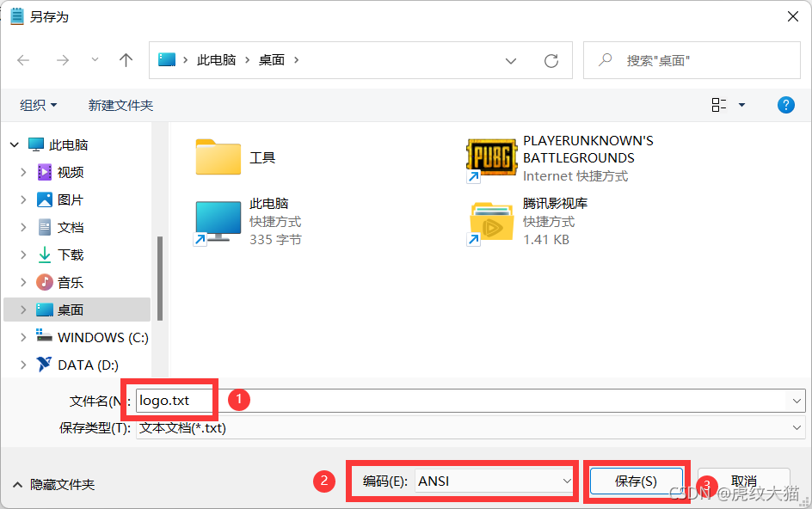Expand the WINDOWS (C:) tree node

[23, 337]
